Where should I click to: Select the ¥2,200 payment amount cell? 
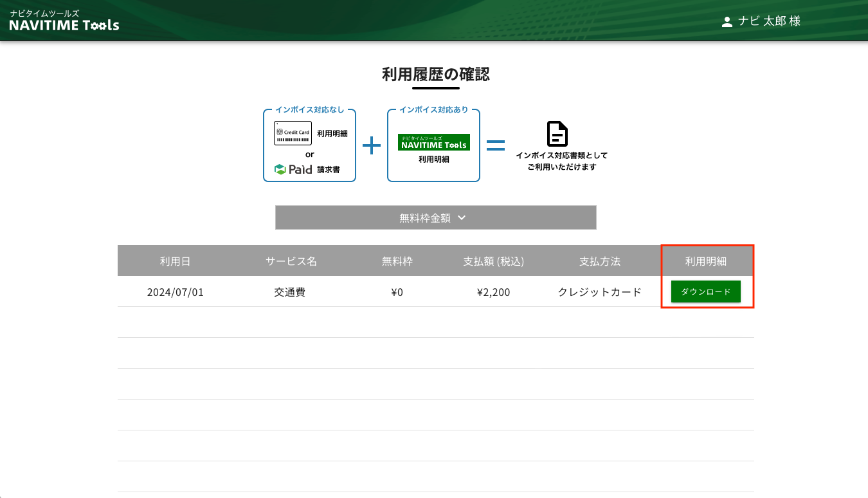coord(494,292)
